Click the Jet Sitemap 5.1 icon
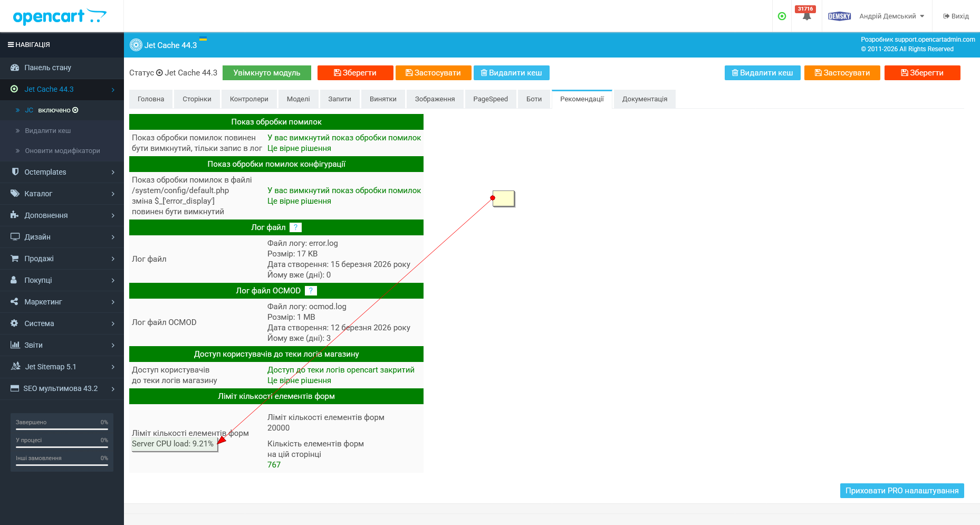The image size is (980, 525). [15, 366]
